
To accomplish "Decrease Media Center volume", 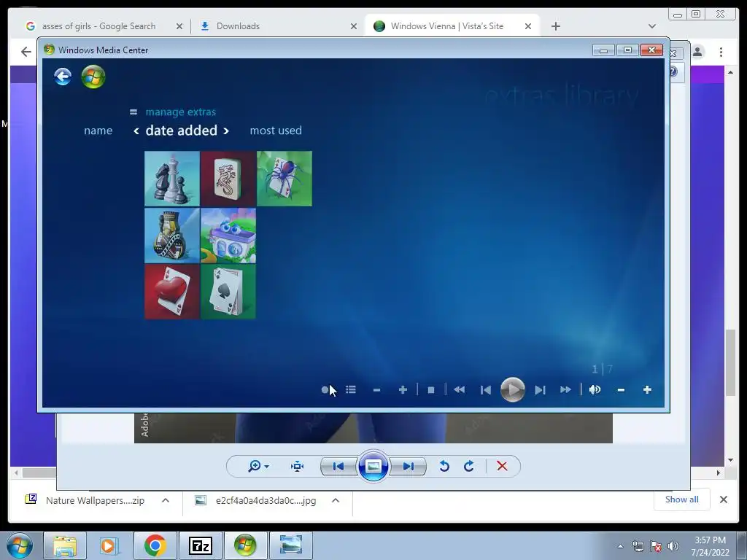I will (x=621, y=390).
